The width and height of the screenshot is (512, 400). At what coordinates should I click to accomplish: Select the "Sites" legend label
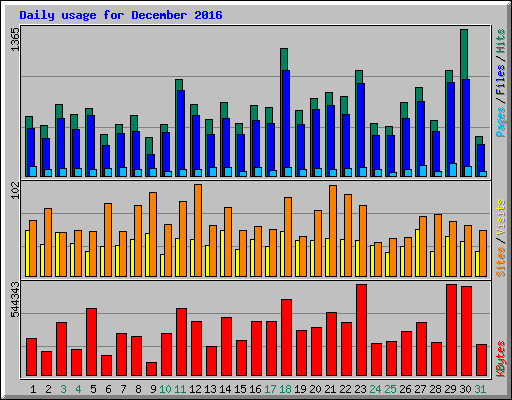coord(501,262)
